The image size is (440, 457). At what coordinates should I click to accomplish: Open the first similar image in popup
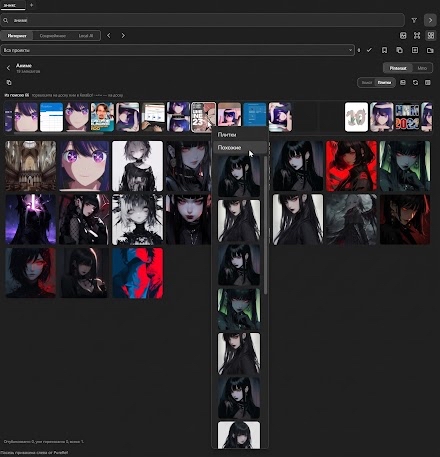coord(239,176)
